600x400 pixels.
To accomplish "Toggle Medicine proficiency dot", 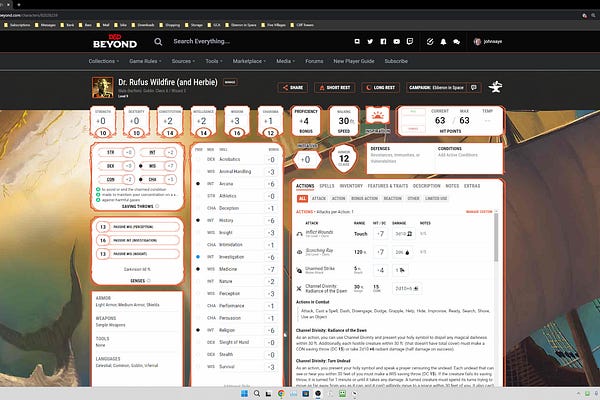I will coord(198,269).
